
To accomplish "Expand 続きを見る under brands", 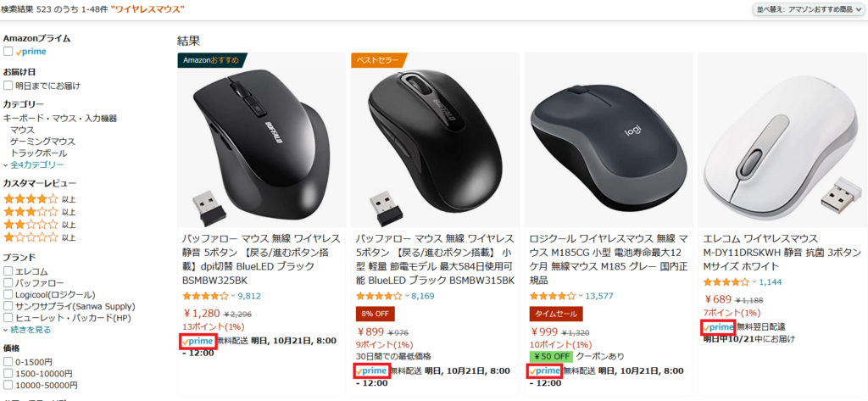I will tap(27, 330).
